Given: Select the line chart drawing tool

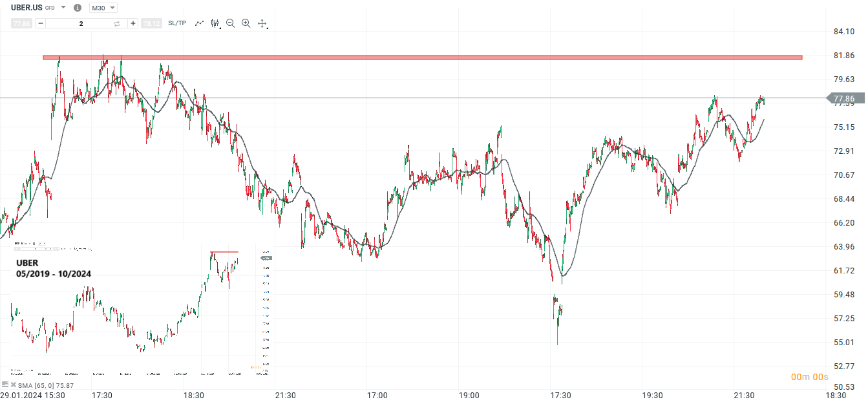Looking at the screenshot, I should [x=200, y=23].
